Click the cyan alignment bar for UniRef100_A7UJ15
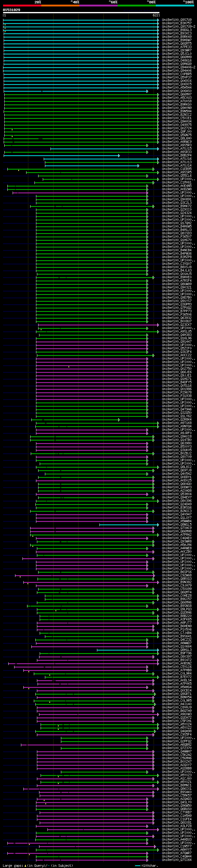197x868 pixels. point(105,149)
